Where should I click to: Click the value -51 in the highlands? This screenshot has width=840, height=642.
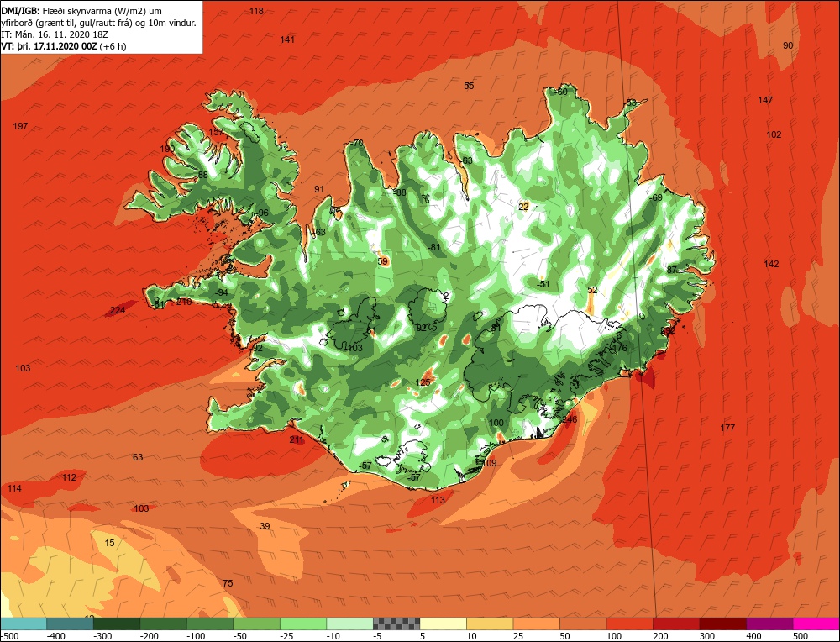point(543,284)
